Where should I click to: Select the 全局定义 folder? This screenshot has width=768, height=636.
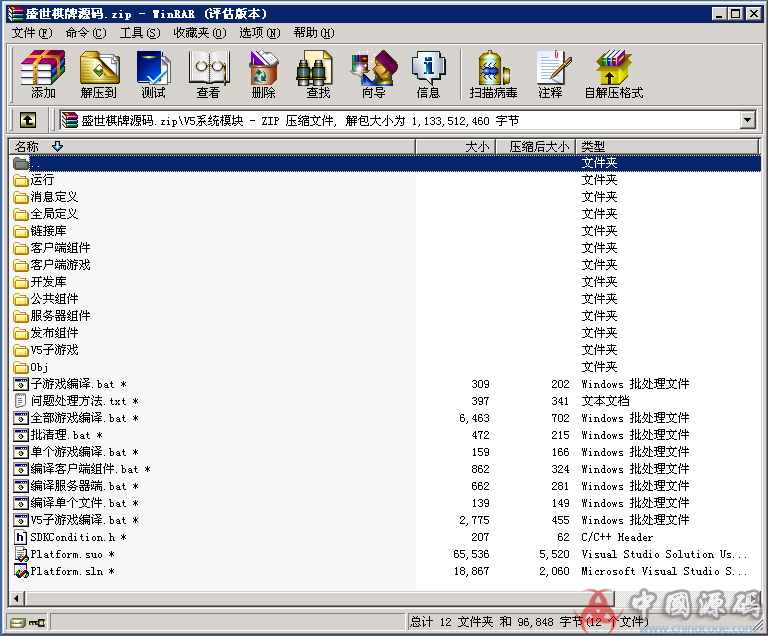tap(46, 214)
